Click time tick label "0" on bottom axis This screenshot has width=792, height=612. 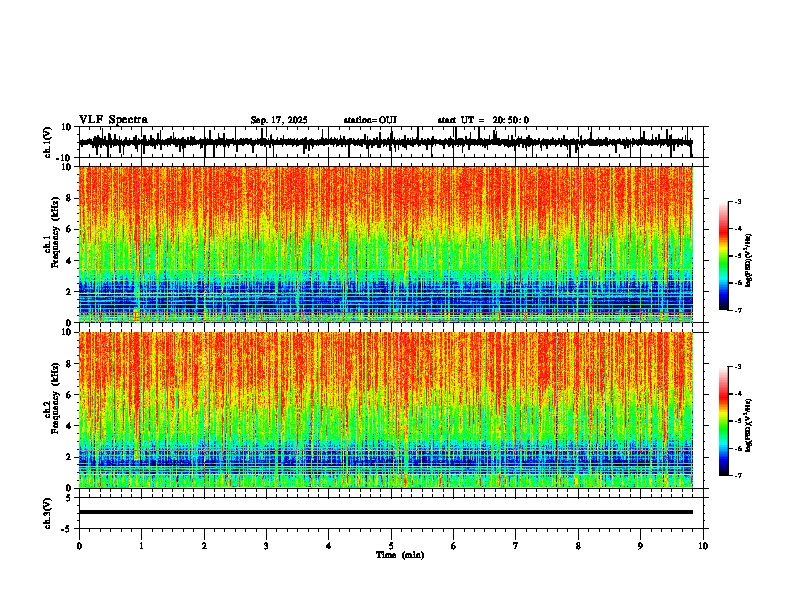click(x=79, y=546)
